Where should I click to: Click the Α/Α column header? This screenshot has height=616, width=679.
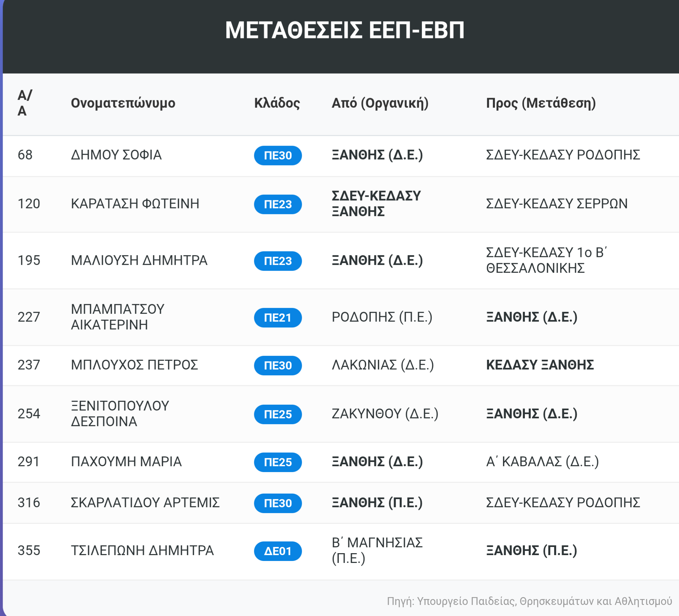24,103
